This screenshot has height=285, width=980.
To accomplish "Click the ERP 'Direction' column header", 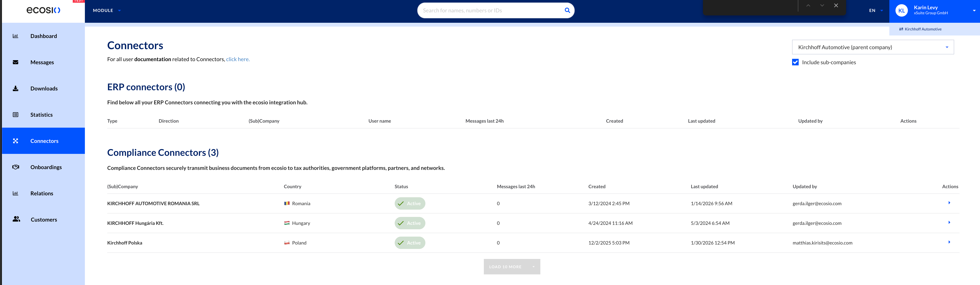I will (x=169, y=121).
